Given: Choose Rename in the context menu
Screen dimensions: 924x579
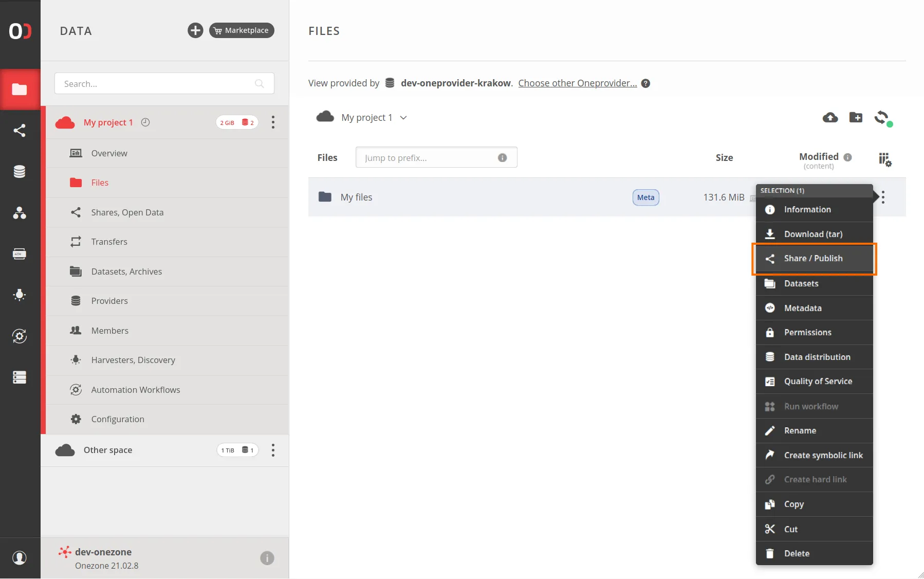Looking at the screenshot, I should 800,430.
